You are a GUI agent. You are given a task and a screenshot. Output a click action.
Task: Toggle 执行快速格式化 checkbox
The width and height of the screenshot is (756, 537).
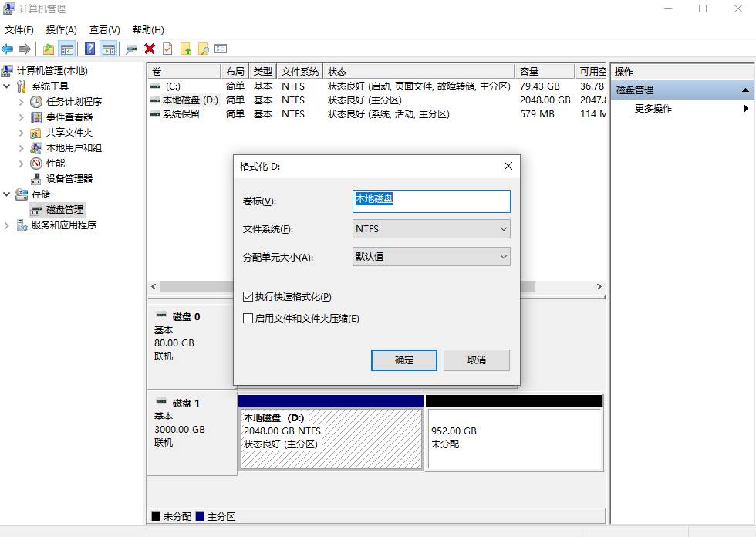pyautogui.click(x=248, y=296)
